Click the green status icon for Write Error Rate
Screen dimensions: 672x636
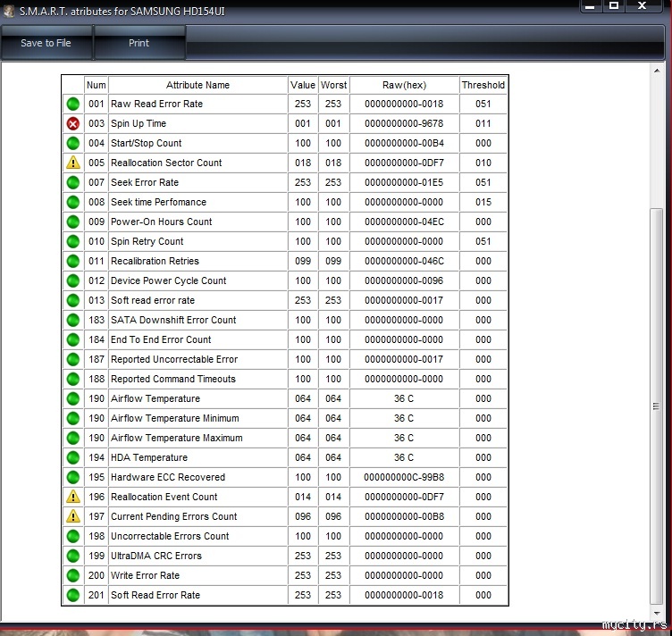pos(73,575)
